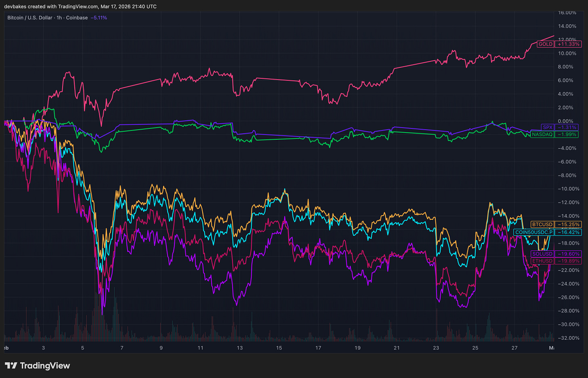Click date 15 on time axis
Screen dimensions: 588x378
[279, 348]
